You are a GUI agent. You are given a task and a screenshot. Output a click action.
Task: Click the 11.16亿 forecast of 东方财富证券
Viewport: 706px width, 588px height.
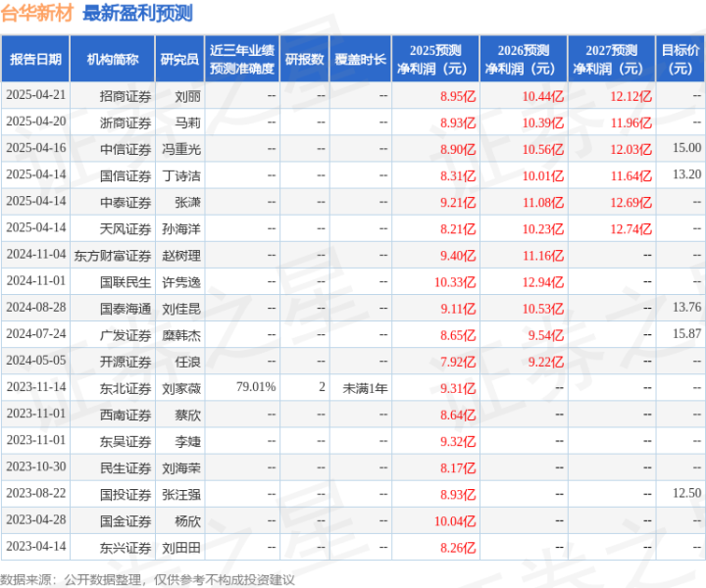tap(543, 256)
